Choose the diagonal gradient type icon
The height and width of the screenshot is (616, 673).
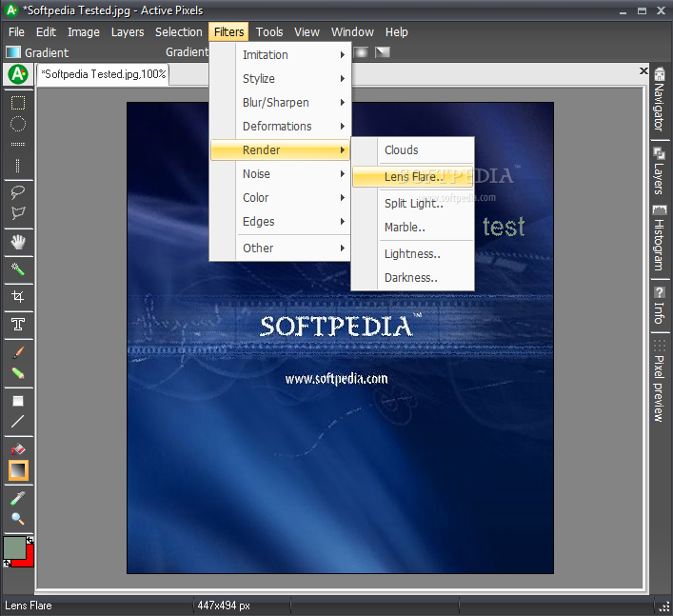point(383,52)
